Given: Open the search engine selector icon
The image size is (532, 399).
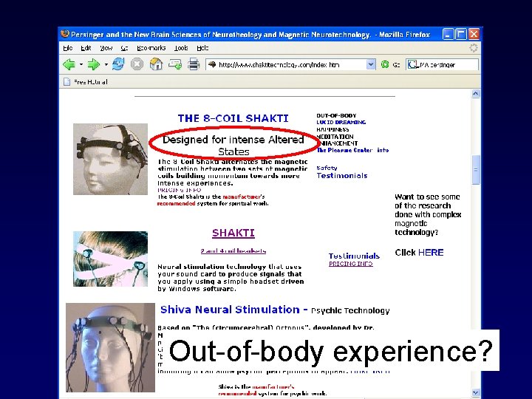Looking at the screenshot, I should [412, 64].
